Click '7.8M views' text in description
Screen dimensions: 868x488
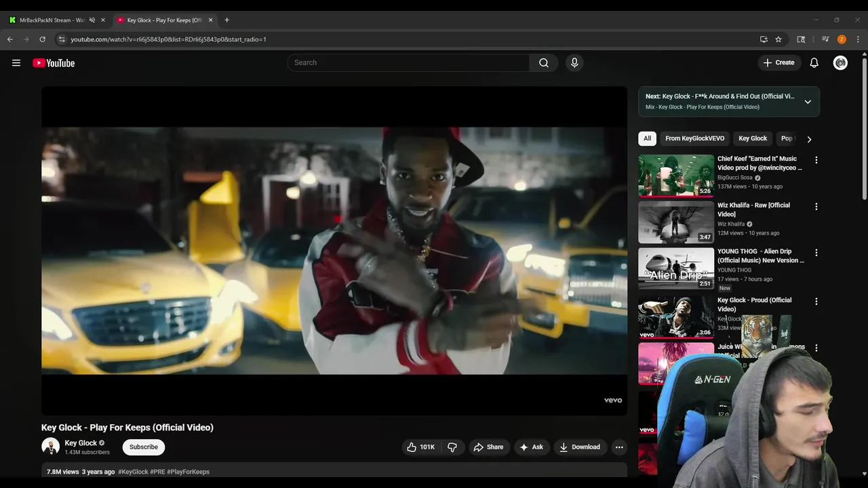coord(63,472)
